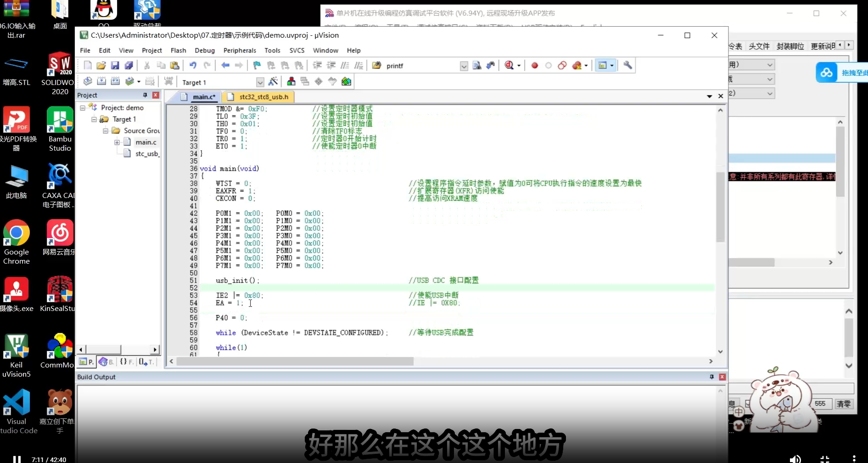Open the debug session dropdown arrow

[519, 66]
